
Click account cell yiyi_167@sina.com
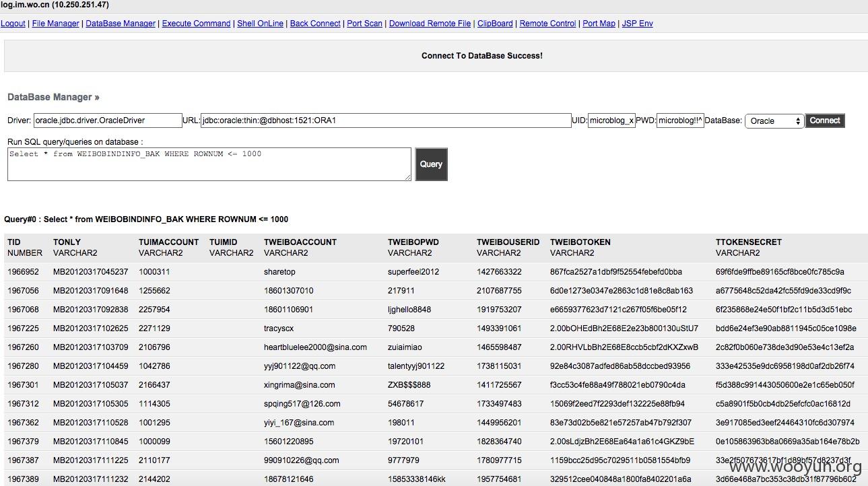click(299, 423)
